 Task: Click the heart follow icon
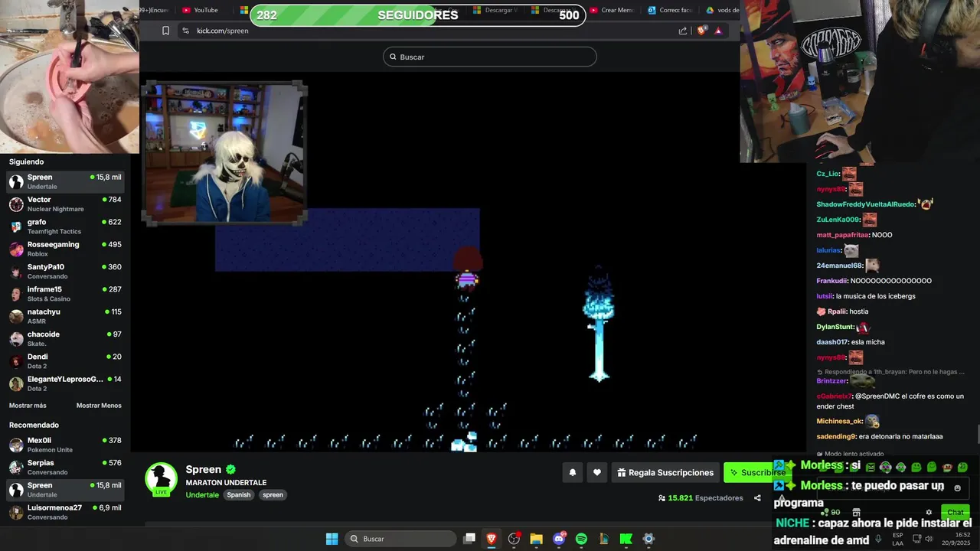[597, 473]
